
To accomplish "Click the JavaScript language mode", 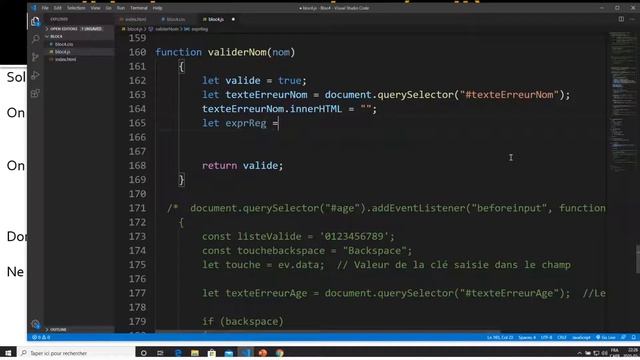I will pyautogui.click(x=581, y=338).
